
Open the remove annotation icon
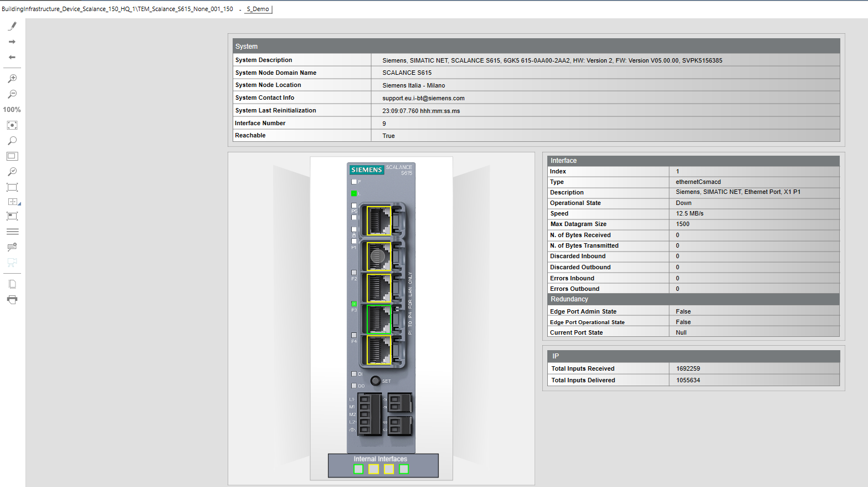pos(12,247)
